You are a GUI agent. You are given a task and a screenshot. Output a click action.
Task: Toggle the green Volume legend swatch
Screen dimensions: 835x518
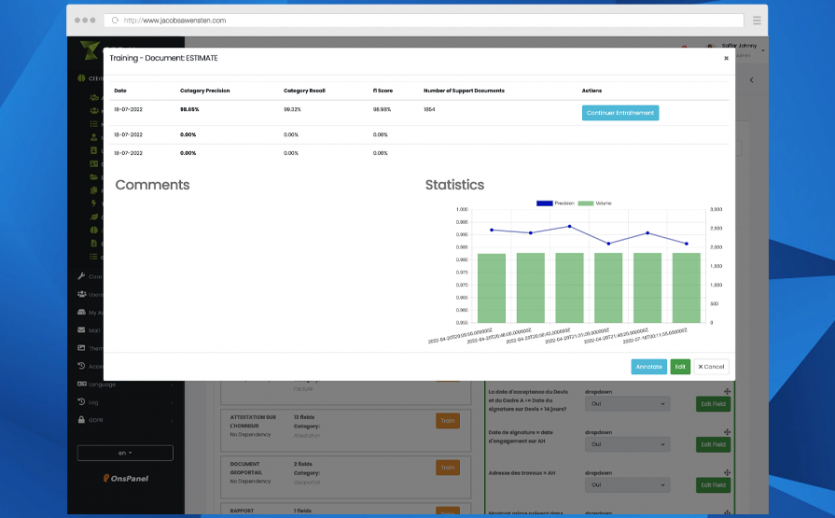tap(586, 203)
